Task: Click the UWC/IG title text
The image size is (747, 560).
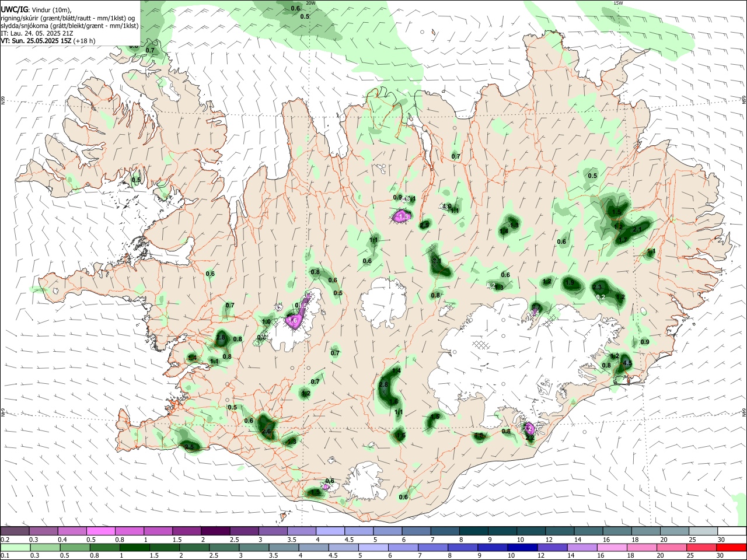Action: click(x=14, y=9)
